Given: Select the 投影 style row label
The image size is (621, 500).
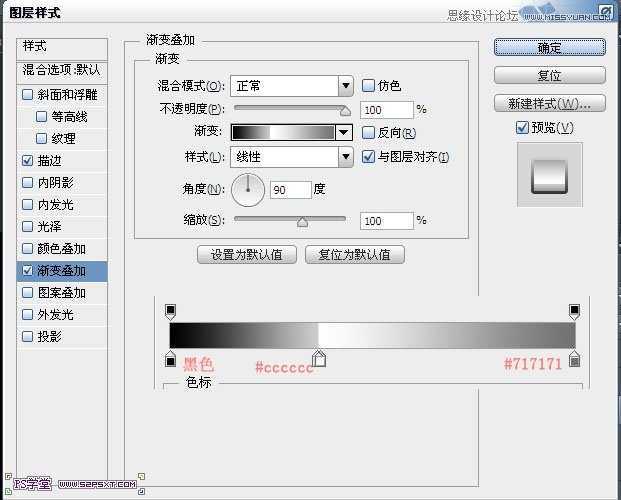Looking at the screenshot, I should tap(50, 336).
